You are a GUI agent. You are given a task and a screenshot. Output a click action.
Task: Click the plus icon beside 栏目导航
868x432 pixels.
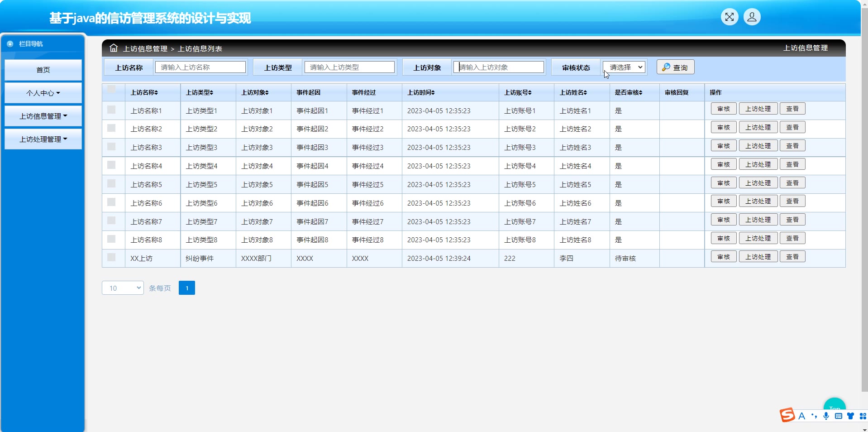click(x=10, y=44)
